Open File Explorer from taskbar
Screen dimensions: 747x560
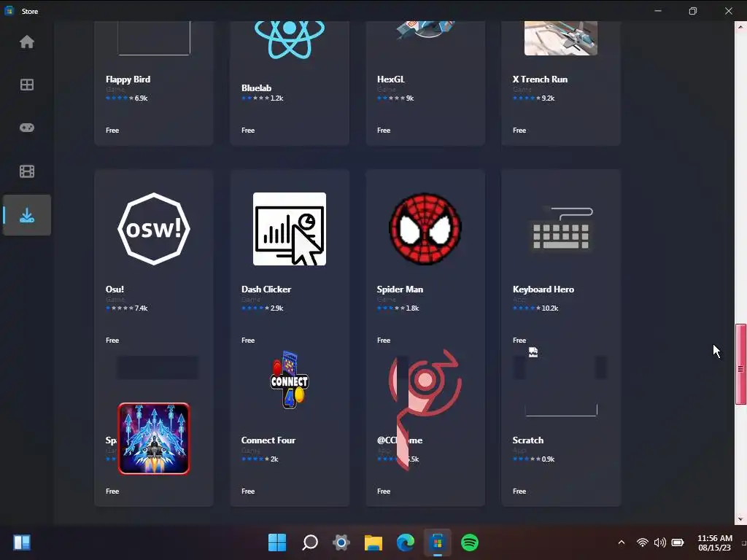point(373,542)
